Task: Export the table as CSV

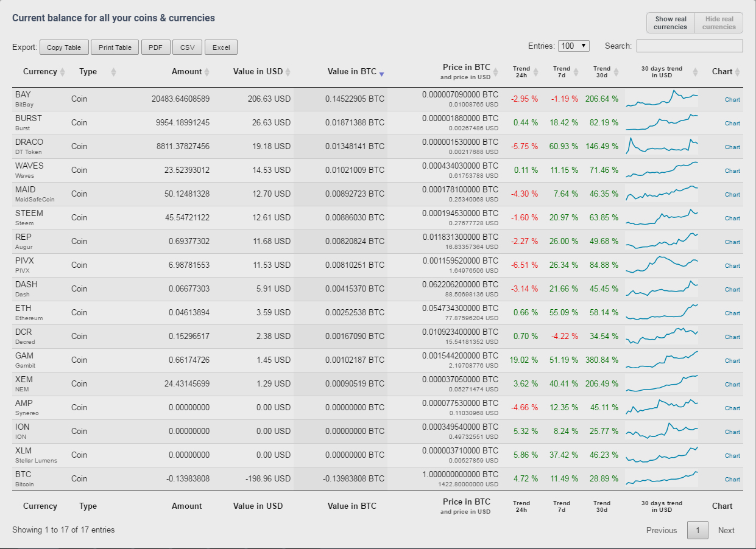Action: click(x=188, y=47)
